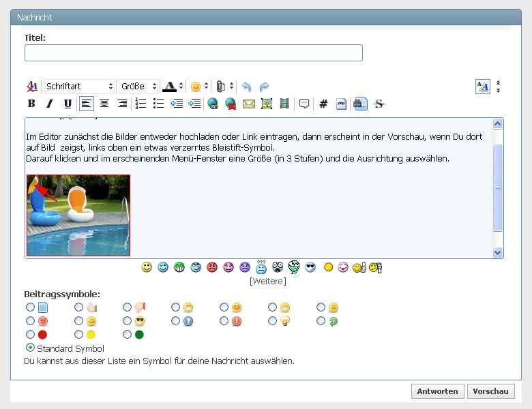Select the Standard Symbol radio button
The height and width of the screenshot is (409, 532).
[30, 348]
